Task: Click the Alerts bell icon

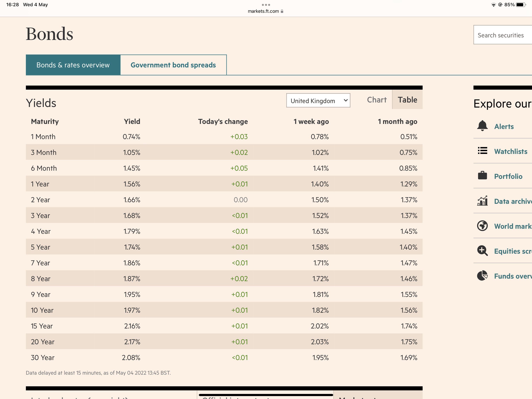Action: click(x=482, y=126)
